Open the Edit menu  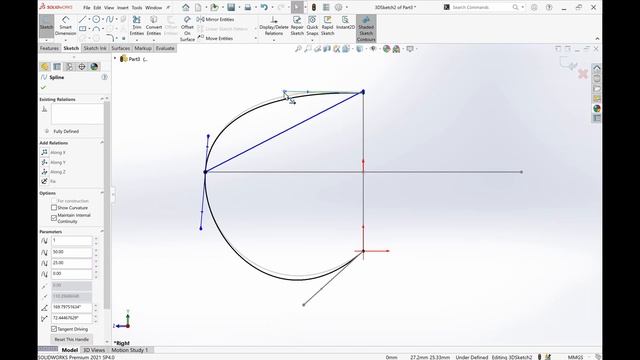pyautogui.click(x=97, y=8)
